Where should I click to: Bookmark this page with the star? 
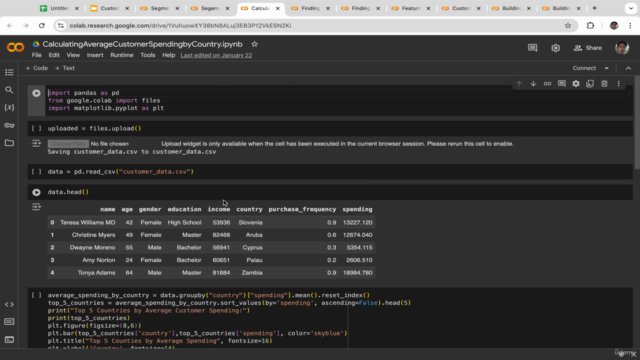click(x=568, y=26)
